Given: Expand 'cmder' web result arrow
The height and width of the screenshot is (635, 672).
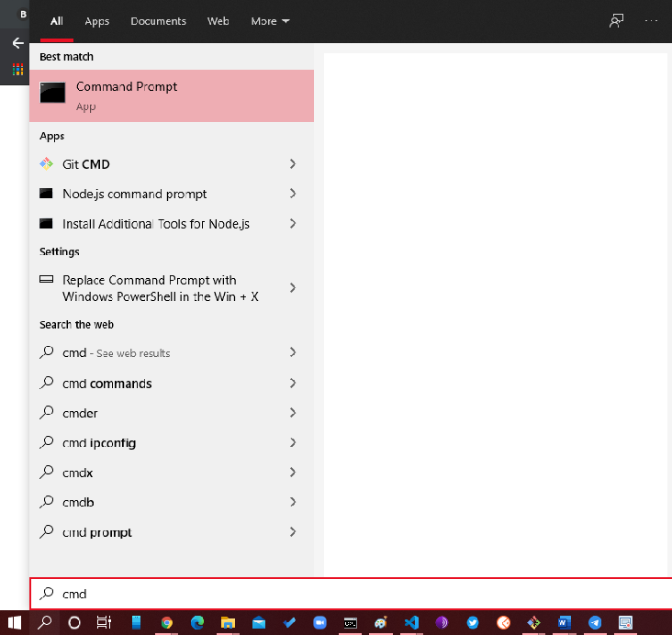Looking at the screenshot, I should pyautogui.click(x=293, y=413).
